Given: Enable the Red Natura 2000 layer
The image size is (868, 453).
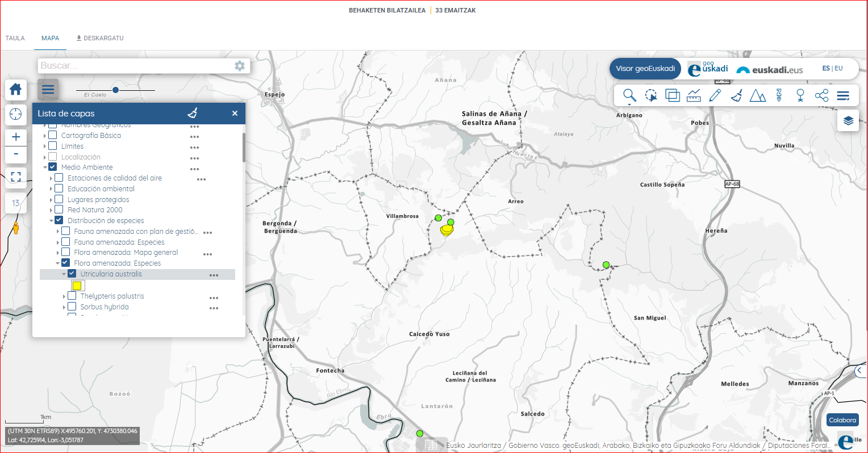Looking at the screenshot, I should point(59,209).
